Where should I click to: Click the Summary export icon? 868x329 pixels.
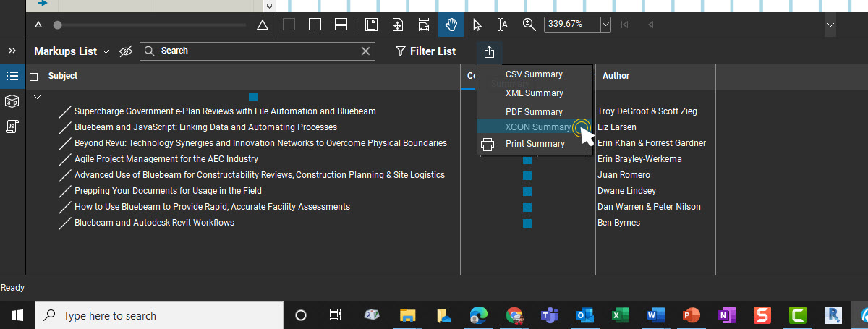(x=489, y=51)
